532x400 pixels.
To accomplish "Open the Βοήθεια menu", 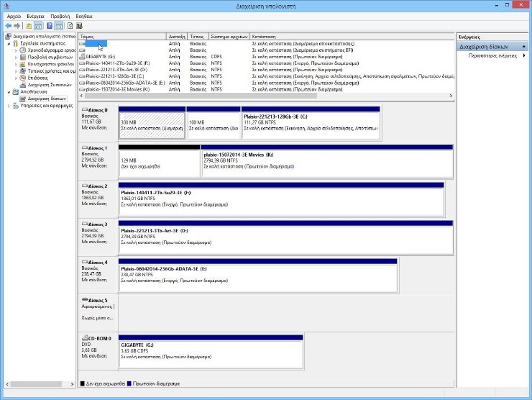I will click(84, 17).
